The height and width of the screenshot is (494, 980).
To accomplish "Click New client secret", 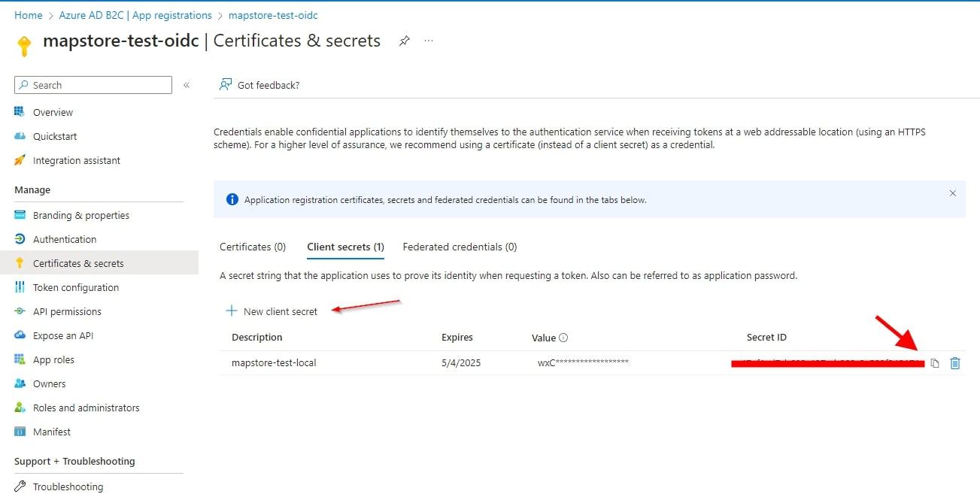I will [271, 311].
